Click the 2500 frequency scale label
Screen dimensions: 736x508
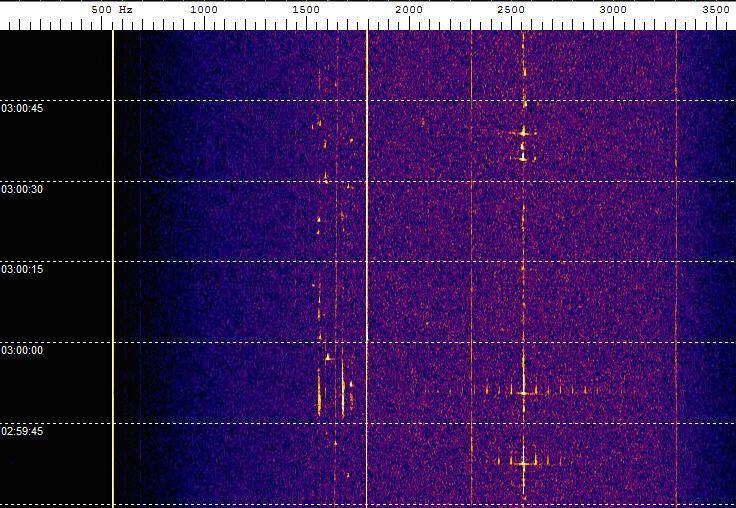[511, 10]
